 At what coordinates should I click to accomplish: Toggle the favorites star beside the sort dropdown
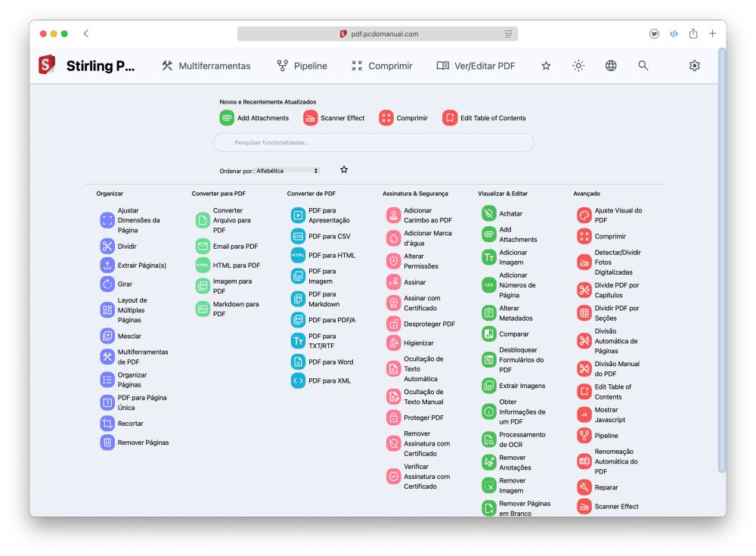344,169
